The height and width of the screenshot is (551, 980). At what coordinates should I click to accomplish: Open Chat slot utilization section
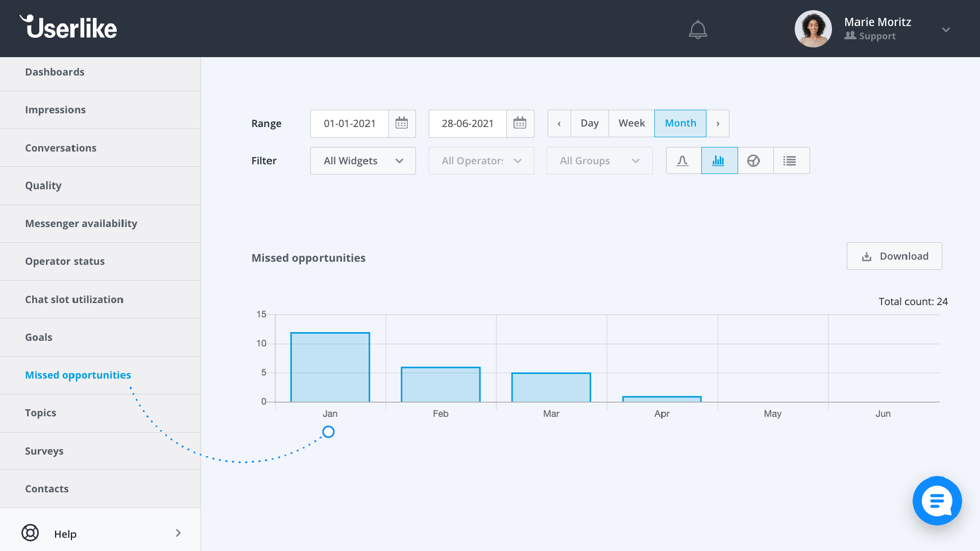(x=100, y=299)
